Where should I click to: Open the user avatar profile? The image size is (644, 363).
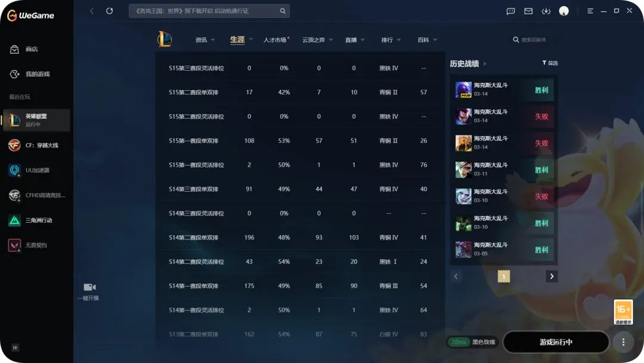coord(564,11)
